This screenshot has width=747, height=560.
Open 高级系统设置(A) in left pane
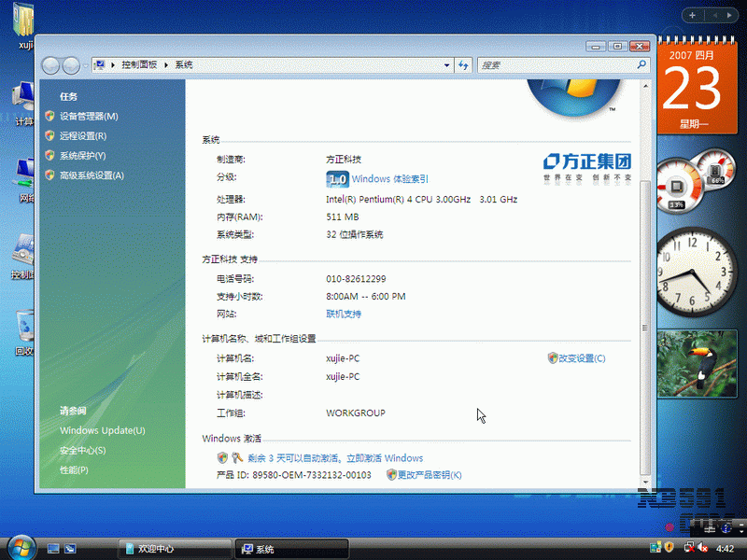92,175
